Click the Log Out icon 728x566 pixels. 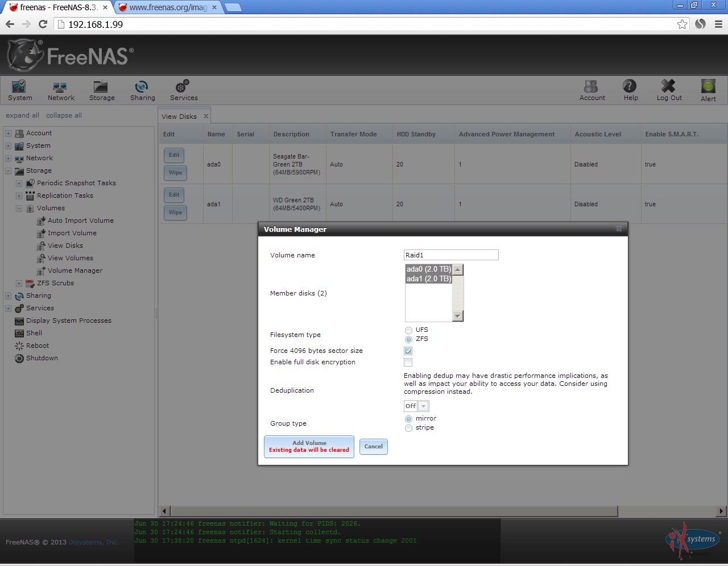click(669, 90)
